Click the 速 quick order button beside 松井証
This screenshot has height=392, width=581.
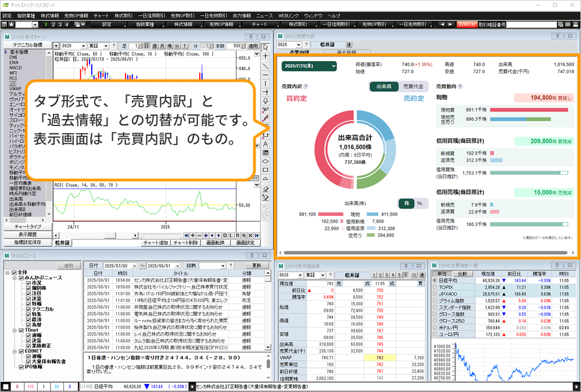pos(349,45)
